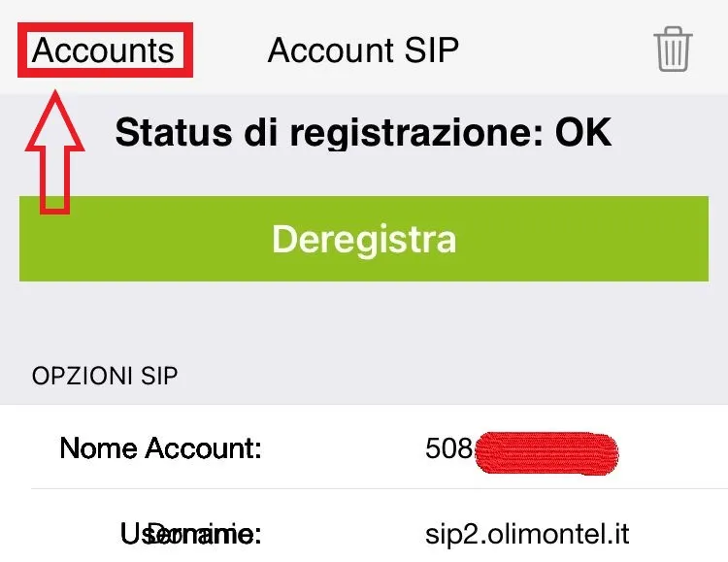This screenshot has width=728, height=562.
Task: Select the sip2.olimontel.it domain field
Action: 527,533
